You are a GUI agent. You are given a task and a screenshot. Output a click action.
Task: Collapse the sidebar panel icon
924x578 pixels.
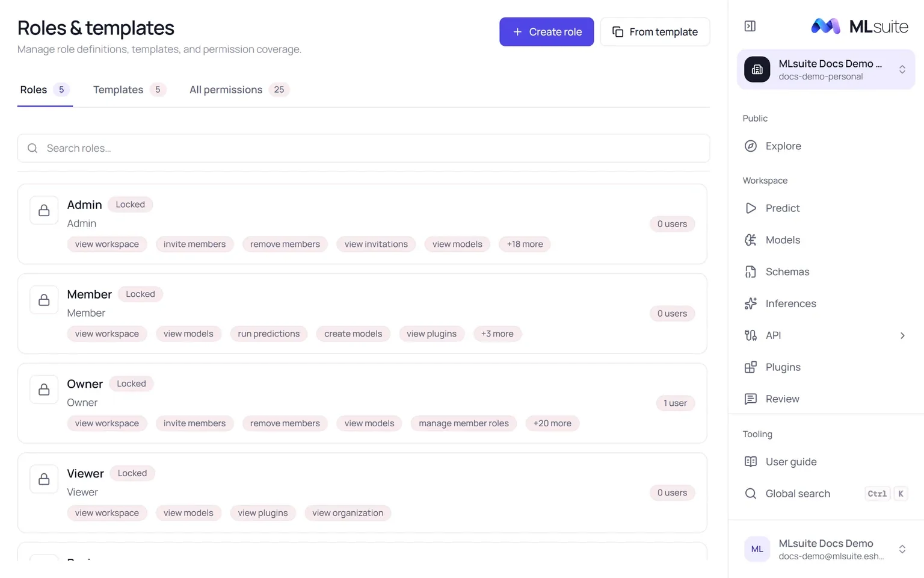tap(750, 26)
